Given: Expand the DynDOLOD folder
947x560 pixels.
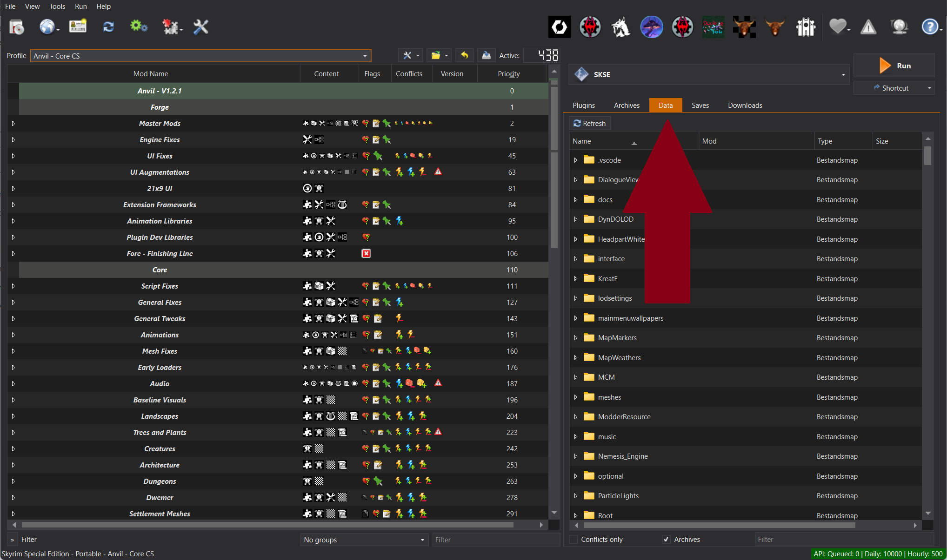Looking at the screenshot, I should tap(576, 219).
